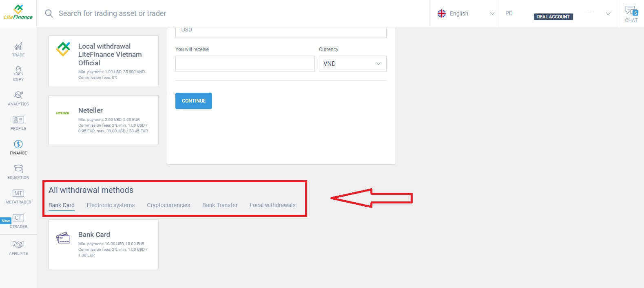Open the Profile sidebar icon
Screen dimensions: 644x288
(18, 120)
